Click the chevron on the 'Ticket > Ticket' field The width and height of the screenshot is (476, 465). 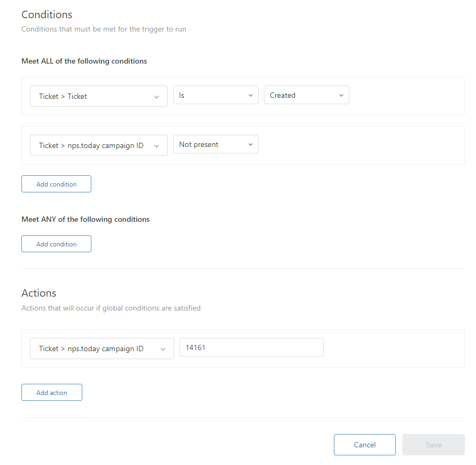click(x=157, y=97)
